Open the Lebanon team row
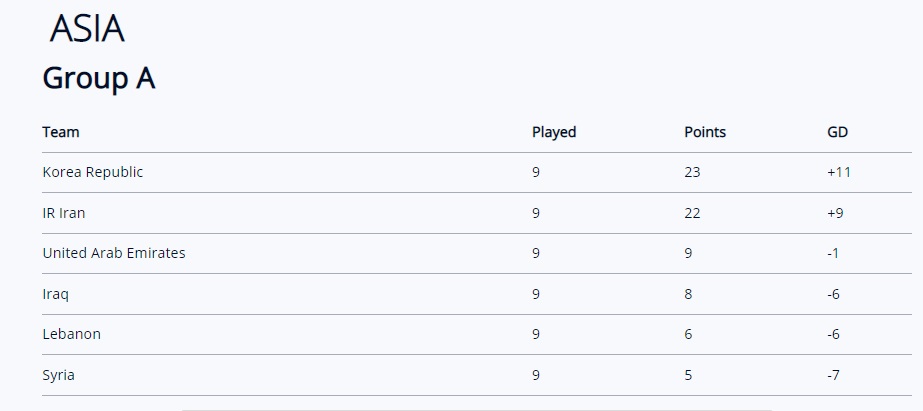Screen dimensions: 923x411 point(477,334)
